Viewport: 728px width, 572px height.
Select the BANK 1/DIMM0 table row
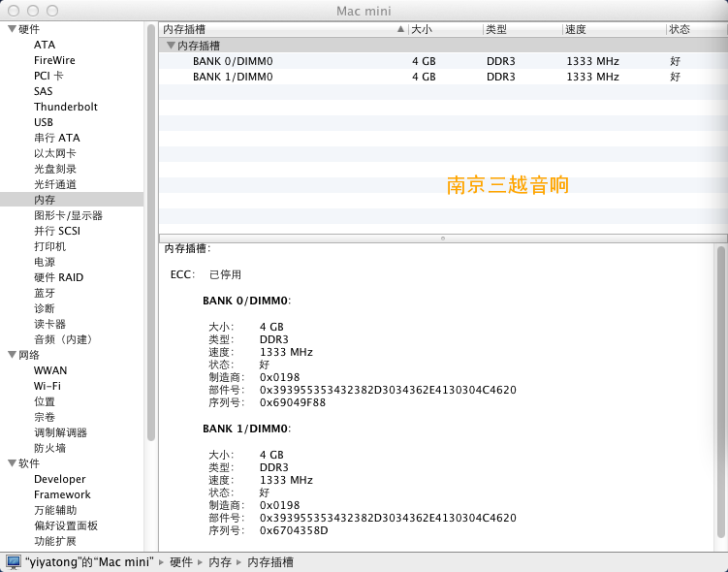(x=443, y=77)
